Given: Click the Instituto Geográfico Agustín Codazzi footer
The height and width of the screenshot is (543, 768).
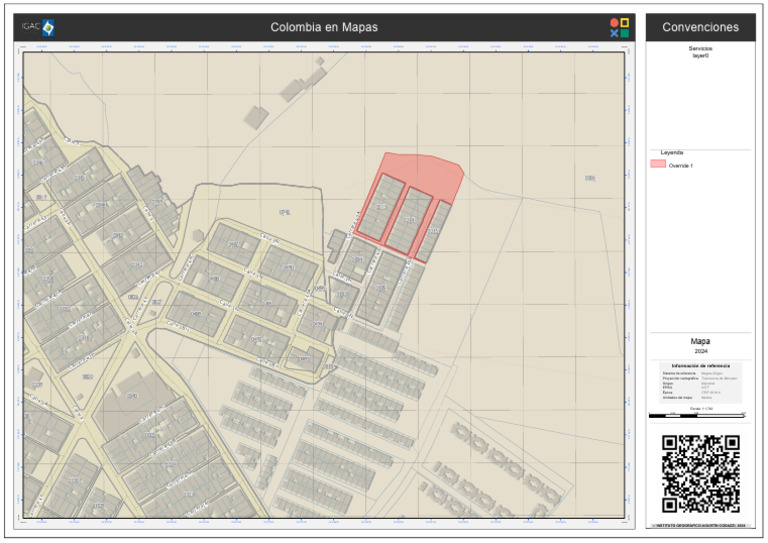Looking at the screenshot, I should tap(700, 525).
